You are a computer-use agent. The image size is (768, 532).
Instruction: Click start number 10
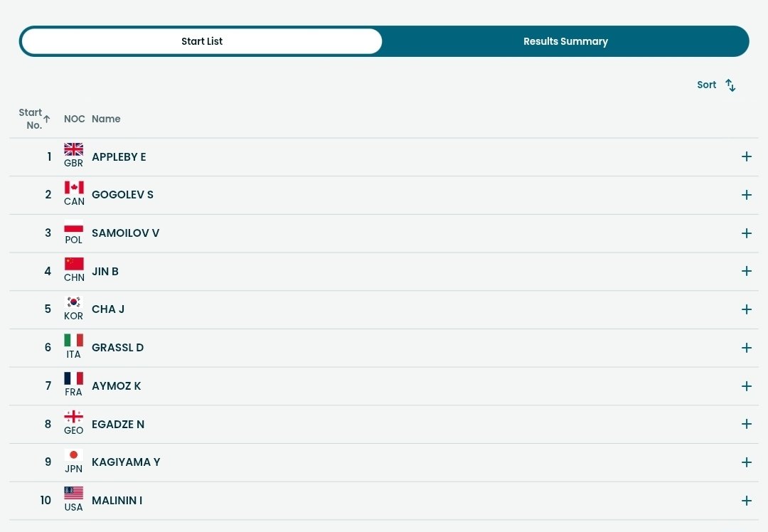[46, 500]
